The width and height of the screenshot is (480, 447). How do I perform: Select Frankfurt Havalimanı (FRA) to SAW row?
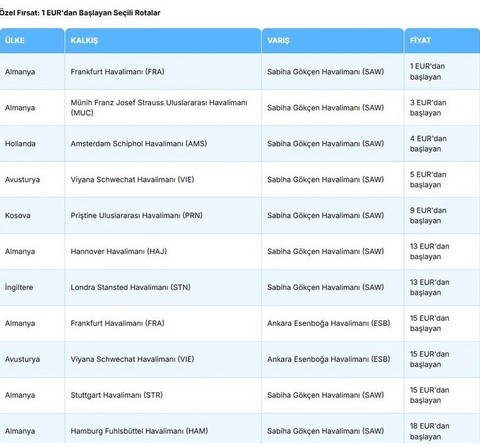tap(240, 72)
